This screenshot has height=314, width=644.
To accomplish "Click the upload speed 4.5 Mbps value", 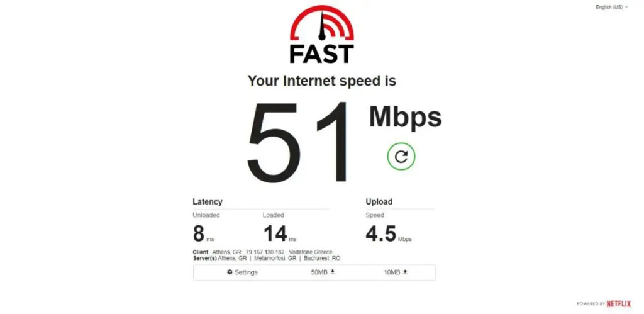I will [x=389, y=234].
